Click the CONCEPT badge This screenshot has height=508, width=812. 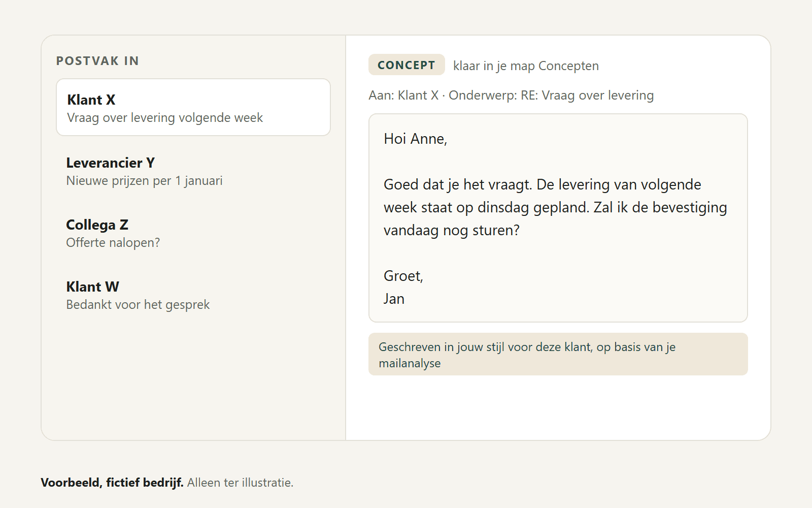point(407,65)
